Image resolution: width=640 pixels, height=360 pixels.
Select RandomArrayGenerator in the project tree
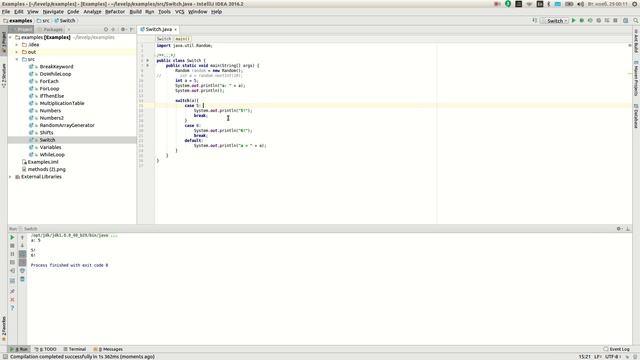coord(67,126)
